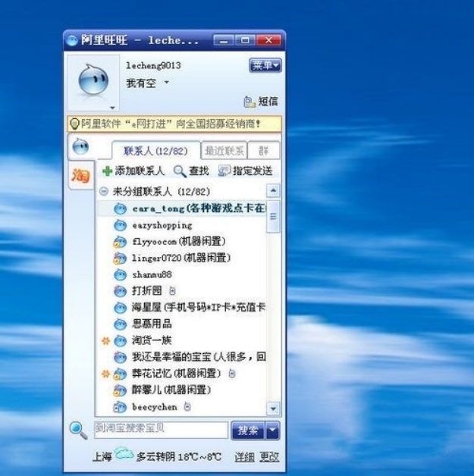Click the status icon beside beecychen
The image size is (474, 476).
pyautogui.click(x=120, y=407)
